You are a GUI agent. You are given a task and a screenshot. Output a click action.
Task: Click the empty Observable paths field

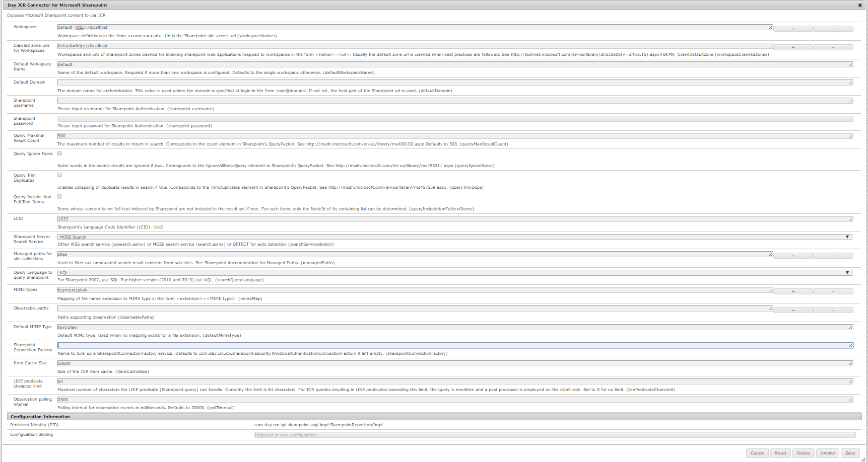tap(415, 309)
